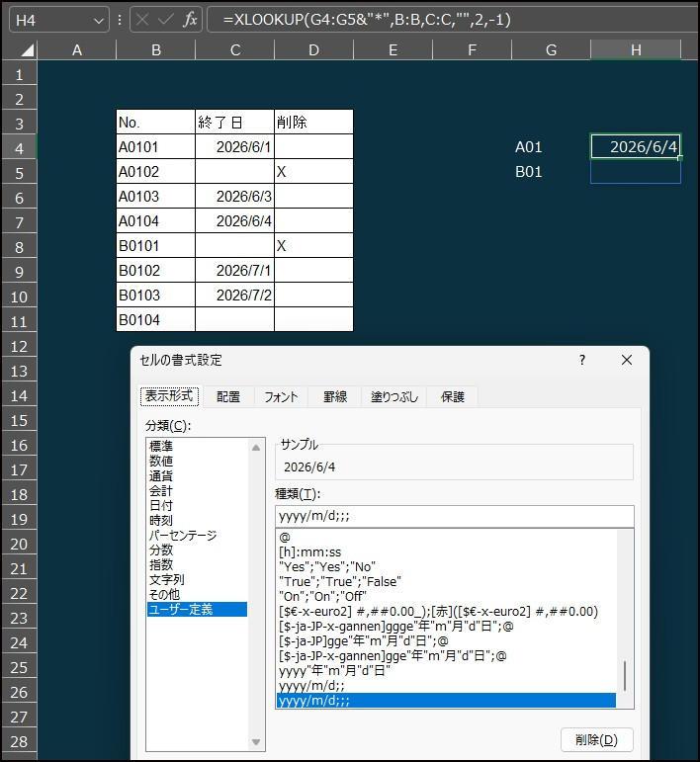Select 数値 in category list

198,461
